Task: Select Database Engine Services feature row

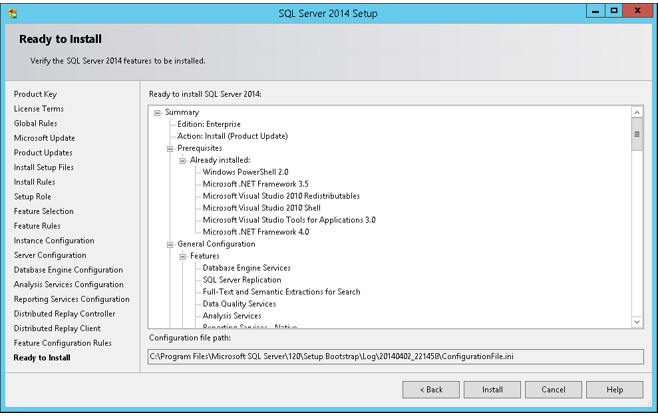Action: [x=246, y=268]
